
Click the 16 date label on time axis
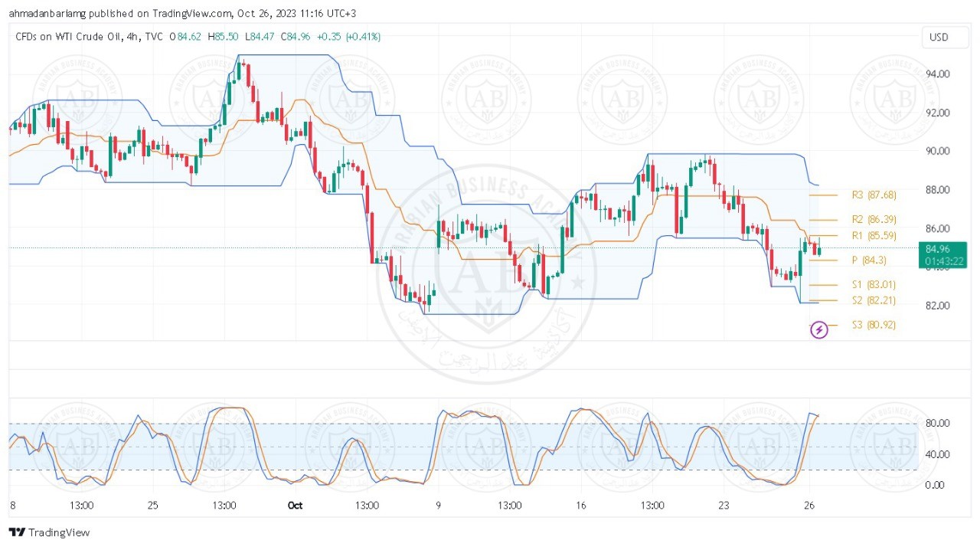[x=581, y=506]
